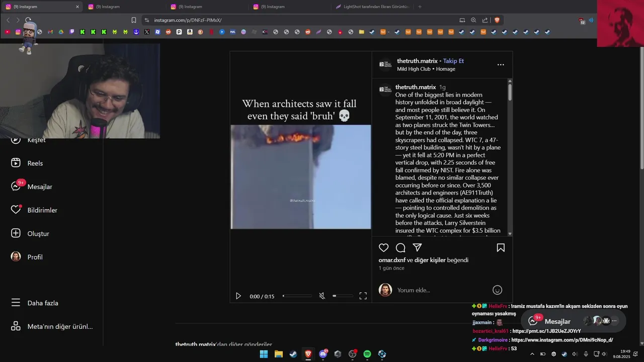Open omar.dxnf's profile from likes

tap(392, 260)
